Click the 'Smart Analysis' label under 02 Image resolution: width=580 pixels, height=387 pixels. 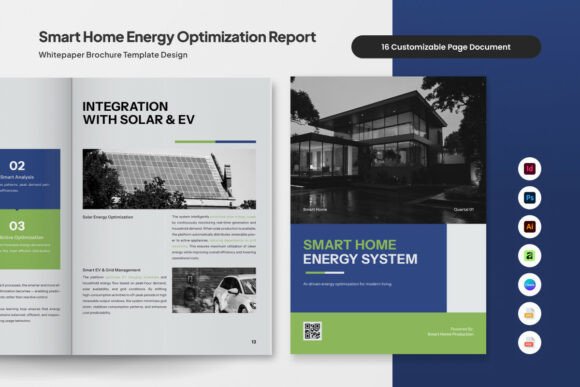coord(17,177)
